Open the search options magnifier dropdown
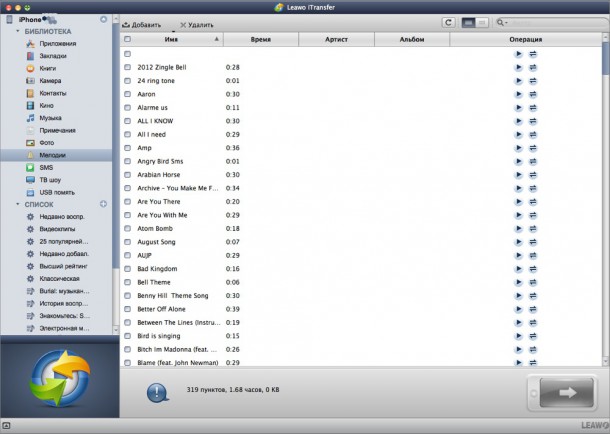The image size is (610, 434). point(501,23)
